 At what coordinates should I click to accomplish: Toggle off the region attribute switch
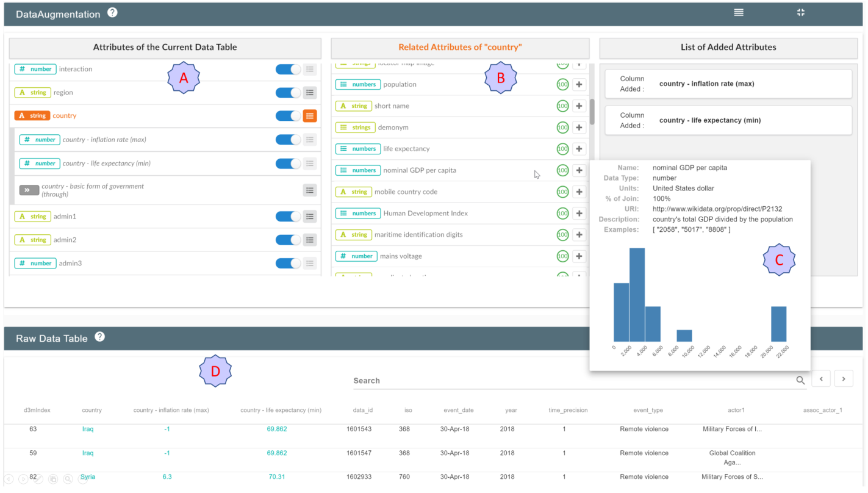click(x=288, y=93)
